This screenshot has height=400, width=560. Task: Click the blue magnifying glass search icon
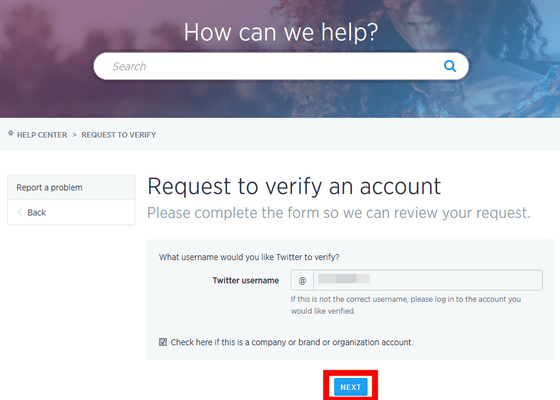450,66
